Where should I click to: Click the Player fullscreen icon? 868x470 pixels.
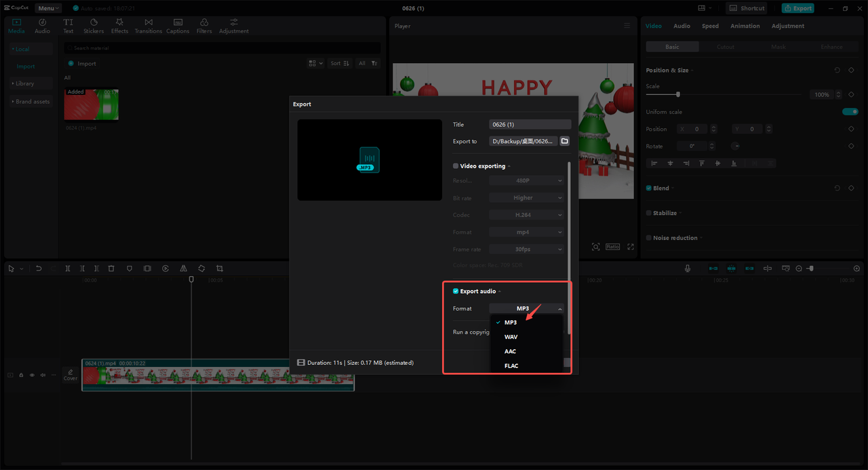(631, 247)
